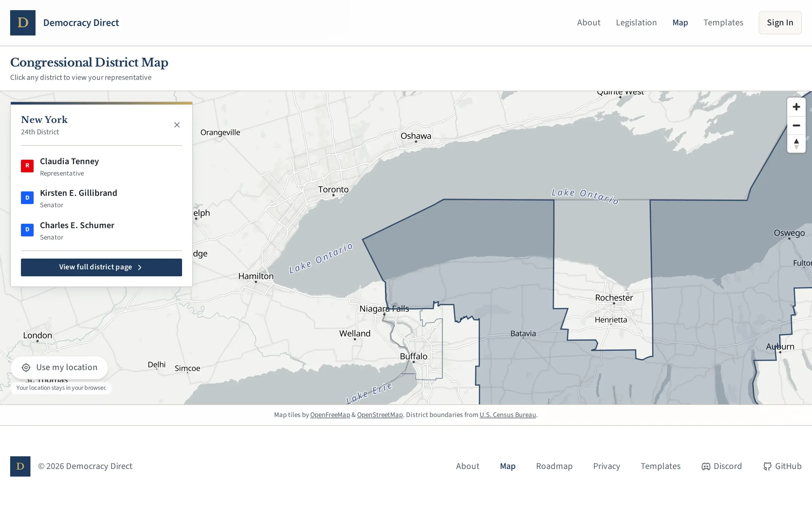Screen dimensions: 812x507
Task: Click the Democracy Direct logo in the header
Action: [23, 22]
